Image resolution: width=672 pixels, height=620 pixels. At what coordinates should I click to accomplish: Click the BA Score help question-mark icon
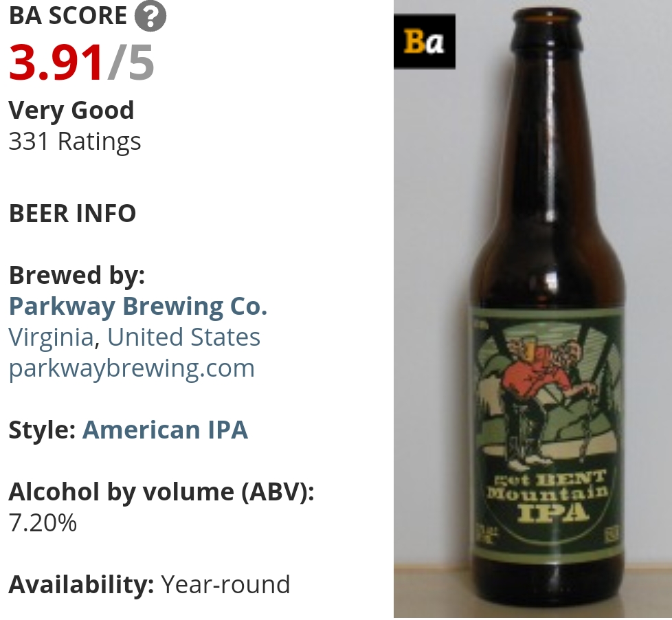click(150, 16)
